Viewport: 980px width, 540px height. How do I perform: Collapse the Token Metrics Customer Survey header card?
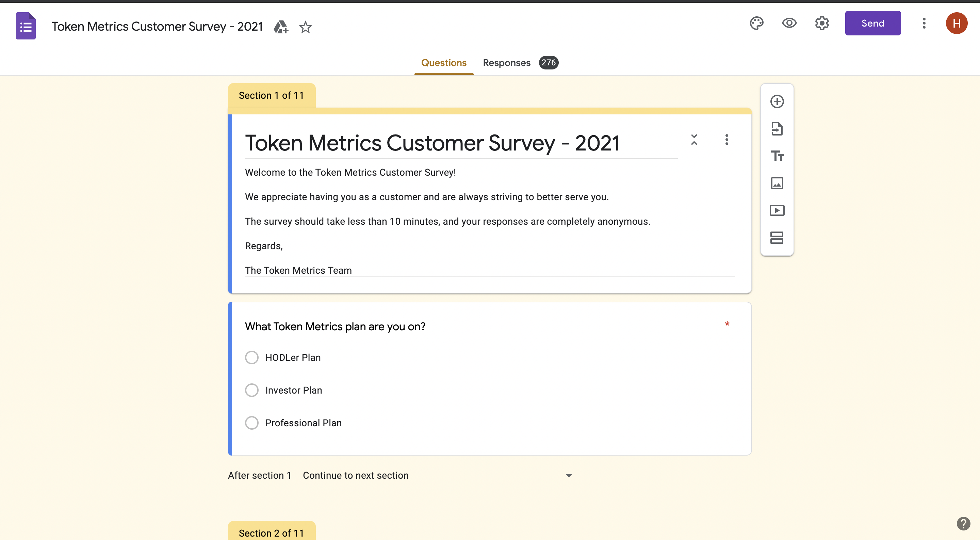coord(694,140)
